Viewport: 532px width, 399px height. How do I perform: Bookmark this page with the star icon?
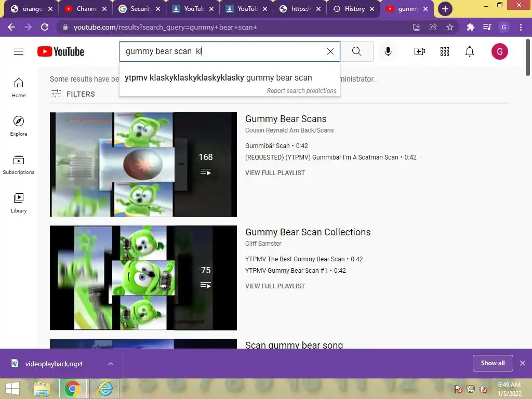(450, 27)
